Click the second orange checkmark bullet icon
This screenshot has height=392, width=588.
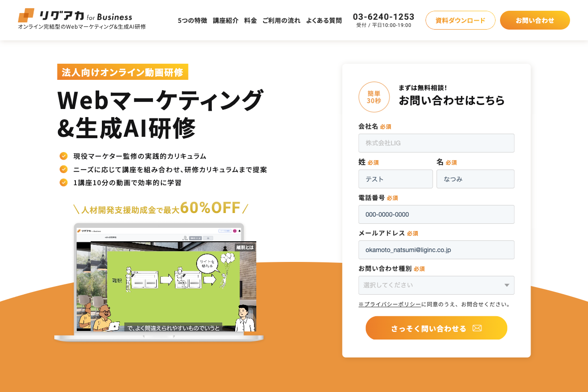64,170
